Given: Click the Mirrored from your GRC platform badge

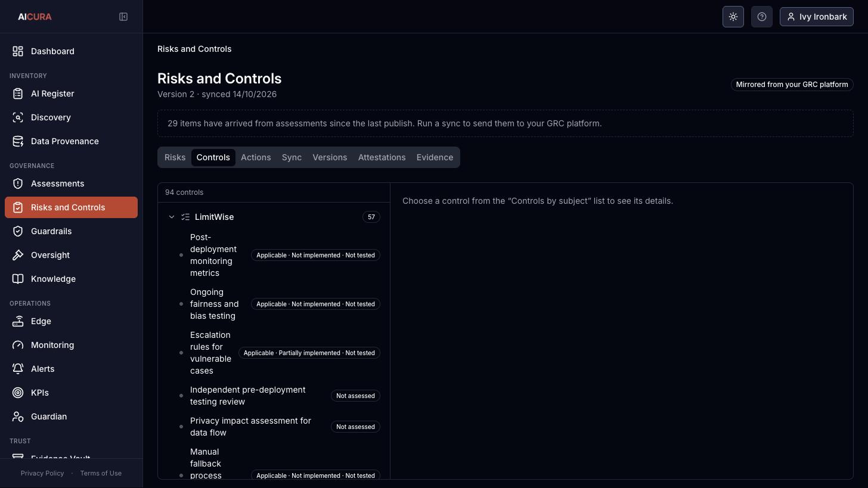Looking at the screenshot, I should 792,85.
